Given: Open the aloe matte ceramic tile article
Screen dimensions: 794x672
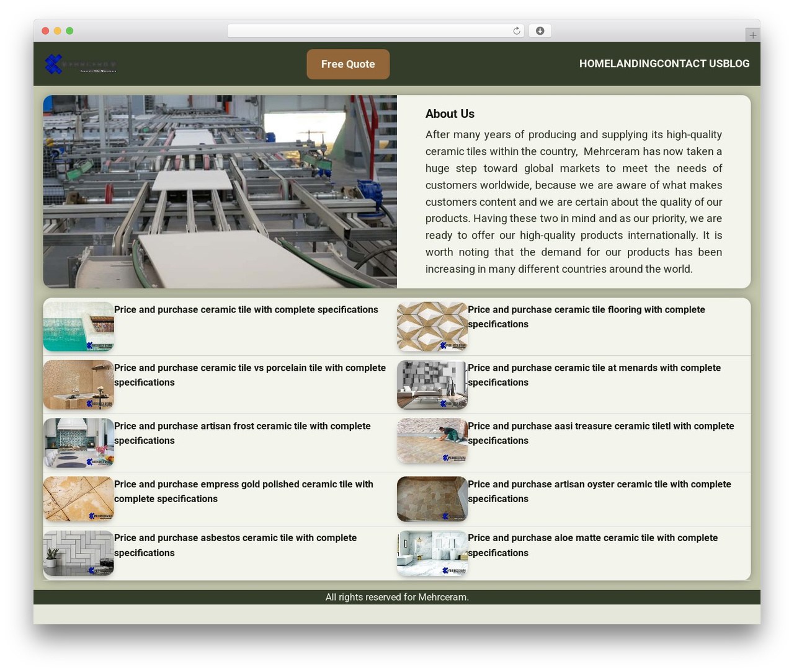Looking at the screenshot, I should (593, 546).
